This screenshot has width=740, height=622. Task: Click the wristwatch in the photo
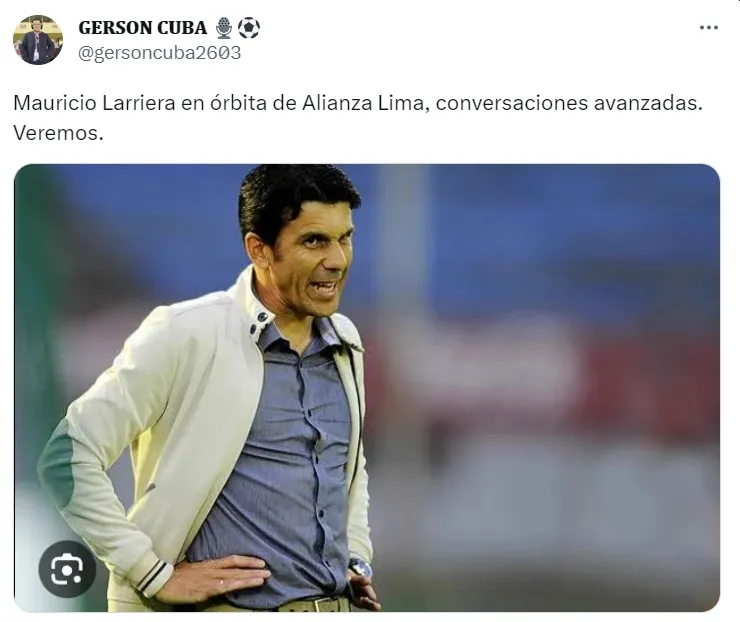click(361, 568)
